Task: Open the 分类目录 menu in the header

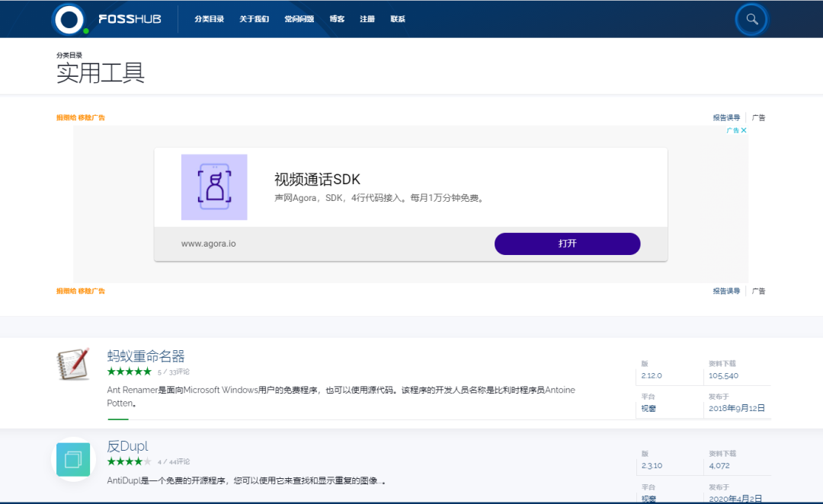Action: point(209,19)
